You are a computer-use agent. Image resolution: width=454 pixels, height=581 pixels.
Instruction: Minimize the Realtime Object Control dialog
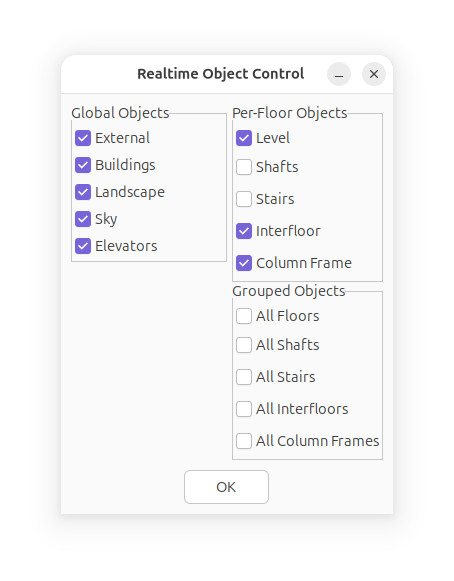click(x=339, y=74)
